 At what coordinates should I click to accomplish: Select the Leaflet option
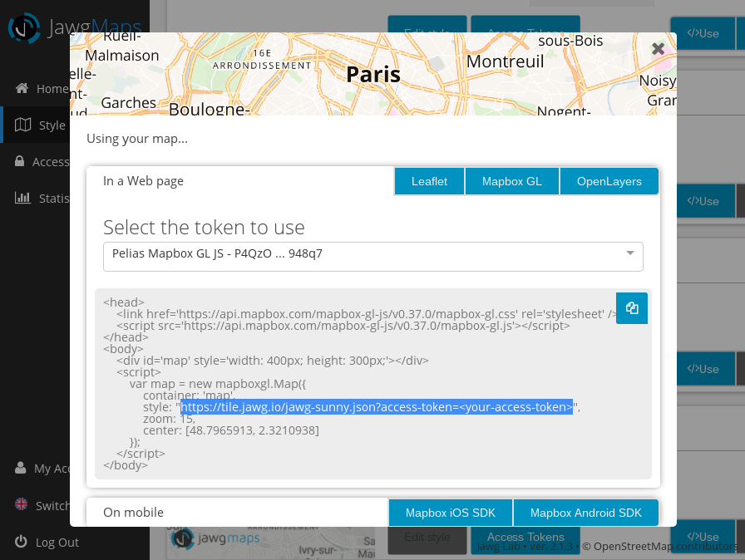pyautogui.click(x=429, y=180)
